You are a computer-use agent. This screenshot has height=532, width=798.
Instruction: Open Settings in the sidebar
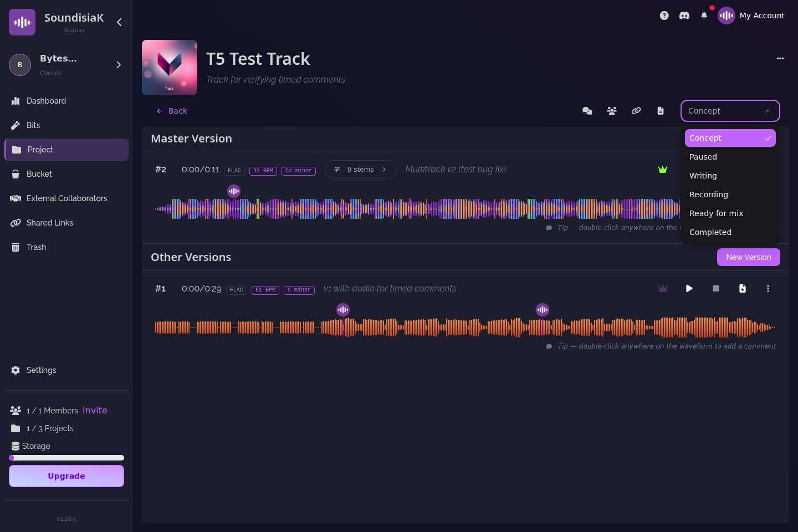[66, 370]
